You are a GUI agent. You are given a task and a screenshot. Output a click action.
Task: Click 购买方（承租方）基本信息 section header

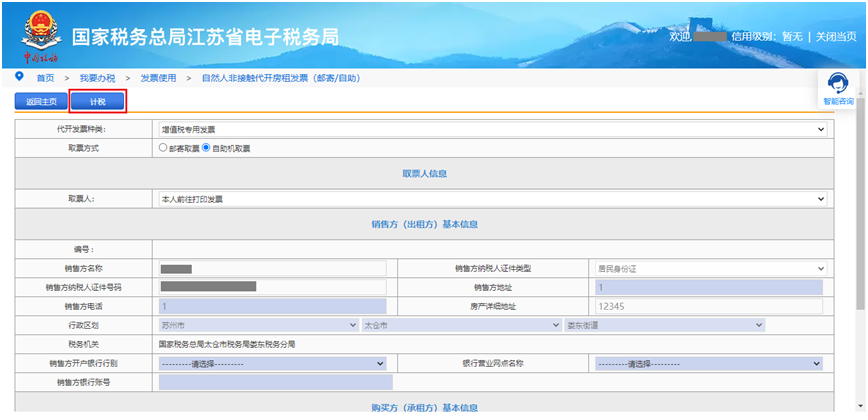coord(424,407)
